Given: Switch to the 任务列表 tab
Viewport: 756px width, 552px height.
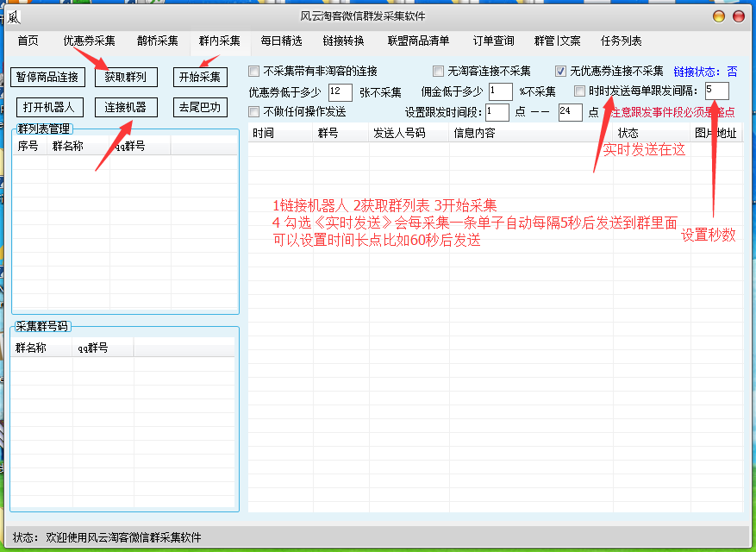Looking at the screenshot, I should (621, 41).
